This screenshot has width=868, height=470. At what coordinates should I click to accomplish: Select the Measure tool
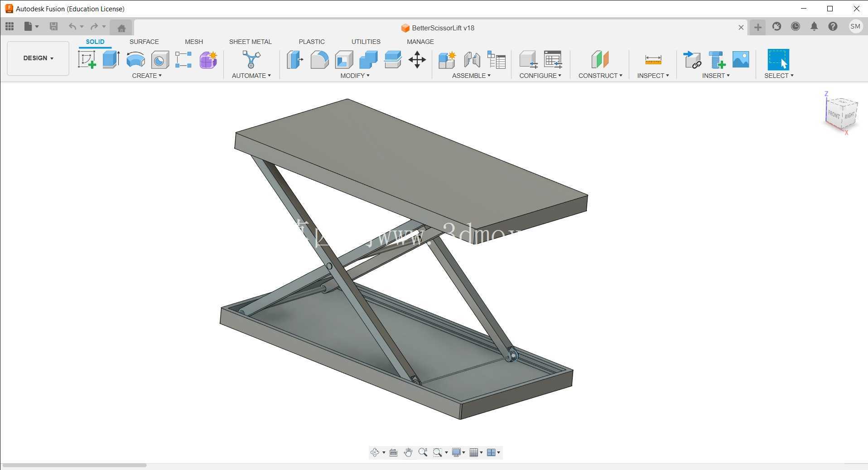point(653,60)
